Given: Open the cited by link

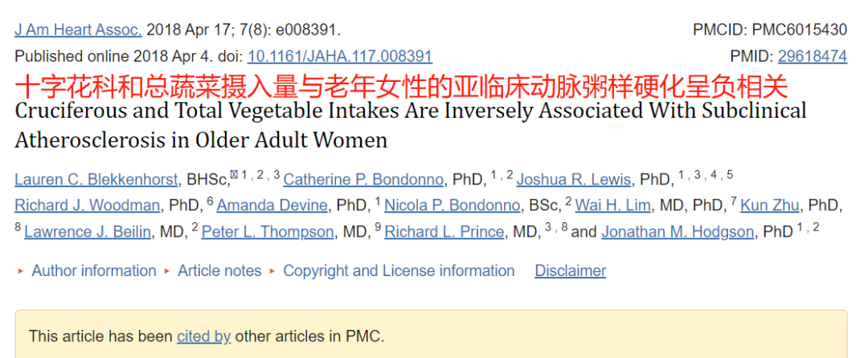Looking at the screenshot, I should (203, 336).
